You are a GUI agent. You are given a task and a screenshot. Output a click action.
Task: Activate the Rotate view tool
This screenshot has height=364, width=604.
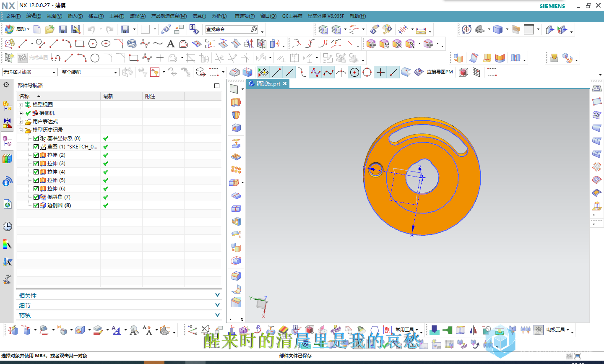467,29
